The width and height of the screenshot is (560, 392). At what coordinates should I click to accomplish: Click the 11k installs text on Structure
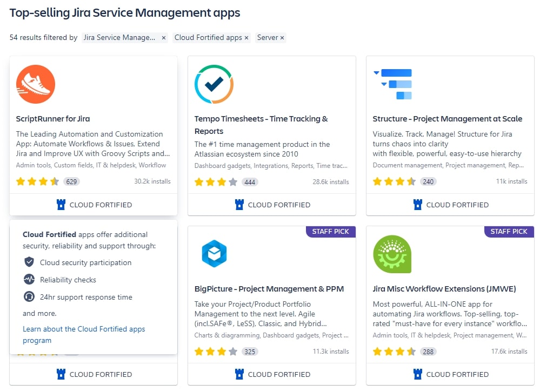point(512,181)
